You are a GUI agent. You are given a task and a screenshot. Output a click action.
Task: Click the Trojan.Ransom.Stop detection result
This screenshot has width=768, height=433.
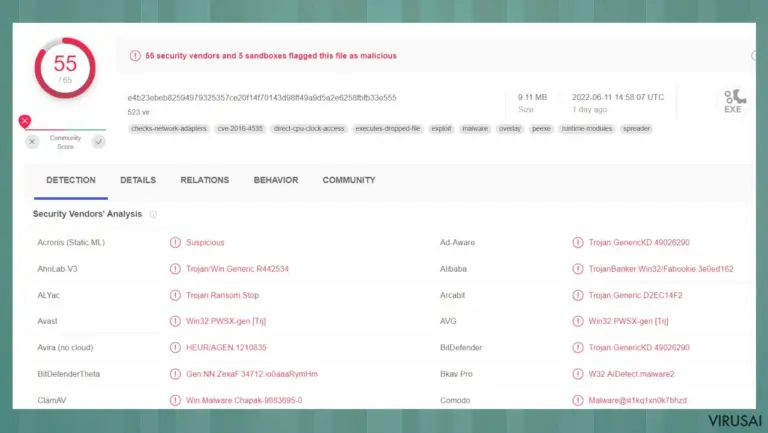[222, 295]
